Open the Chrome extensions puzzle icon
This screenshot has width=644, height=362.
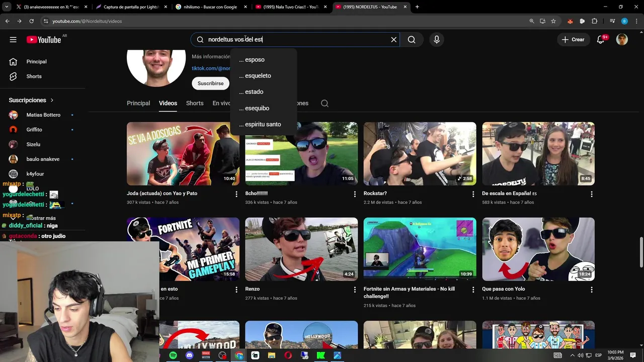tap(595, 21)
